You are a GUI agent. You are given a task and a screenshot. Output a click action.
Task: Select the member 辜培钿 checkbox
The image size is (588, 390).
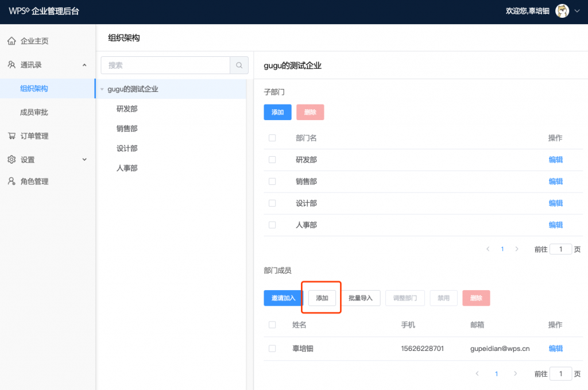click(272, 349)
